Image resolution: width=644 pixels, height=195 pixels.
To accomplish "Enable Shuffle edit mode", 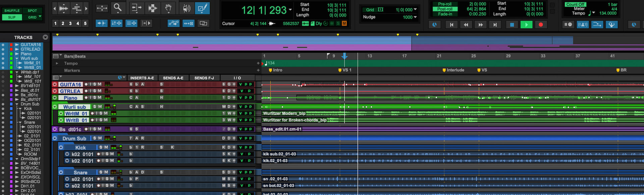I will coord(12,11).
